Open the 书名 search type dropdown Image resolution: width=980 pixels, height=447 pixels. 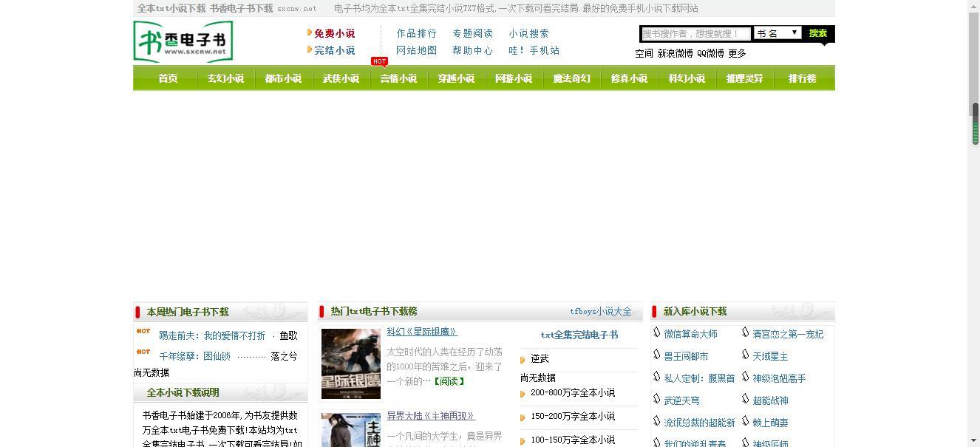[x=777, y=33]
